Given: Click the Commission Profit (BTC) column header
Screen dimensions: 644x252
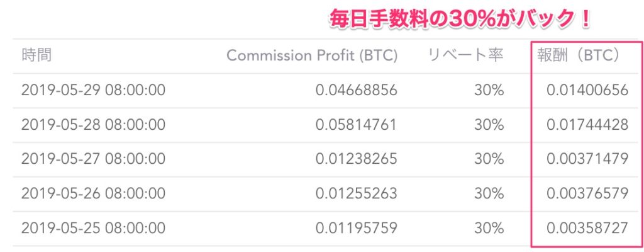Looking at the screenshot, I should click(x=312, y=55).
